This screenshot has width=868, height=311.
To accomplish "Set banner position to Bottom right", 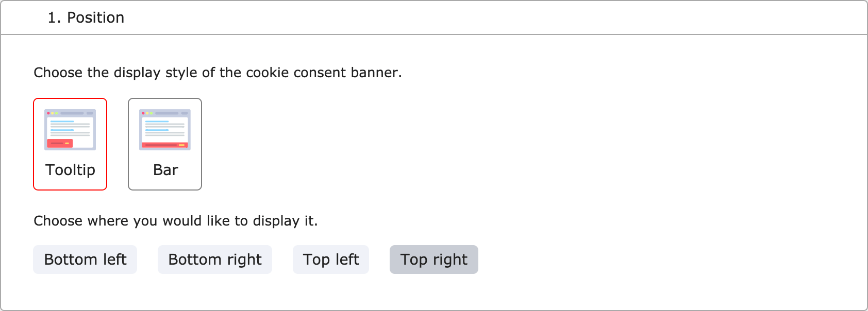I will (214, 260).
